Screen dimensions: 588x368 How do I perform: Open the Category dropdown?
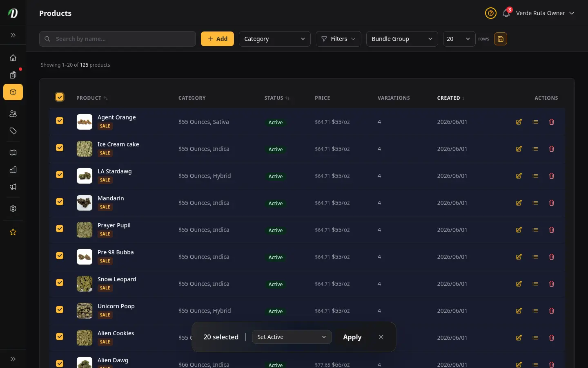click(274, 39)
